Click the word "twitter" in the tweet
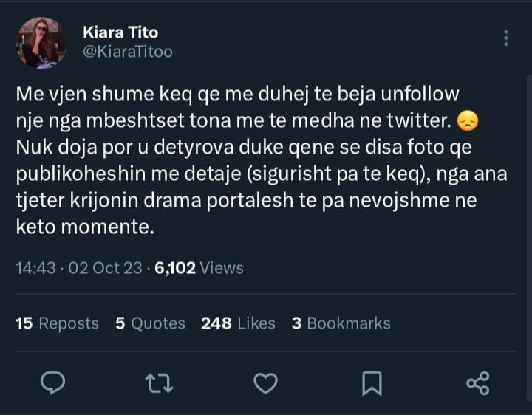 (x=423, y=118)
